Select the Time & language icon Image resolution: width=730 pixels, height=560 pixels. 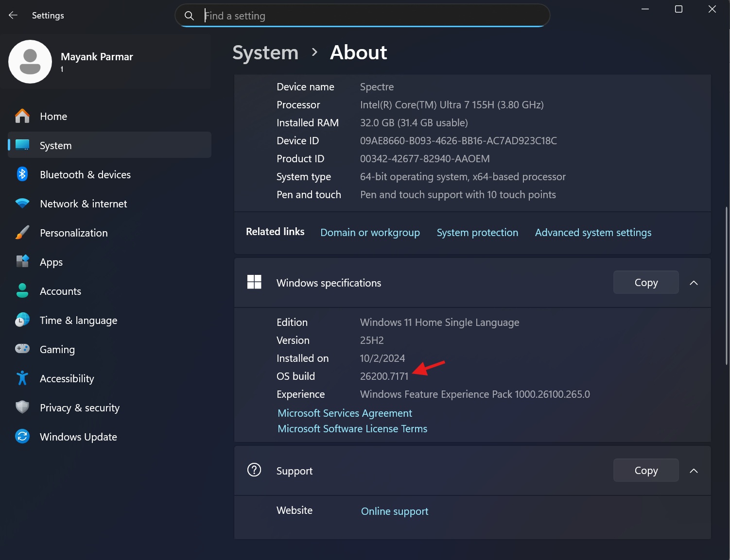click(x=22, y=320)
